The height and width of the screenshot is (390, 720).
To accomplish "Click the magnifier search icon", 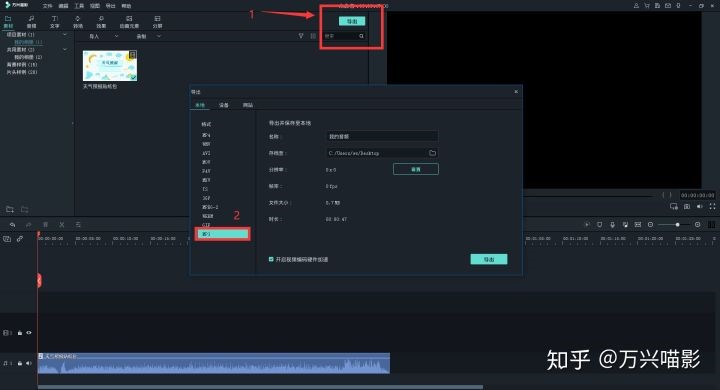I will [x=361, y=36].
